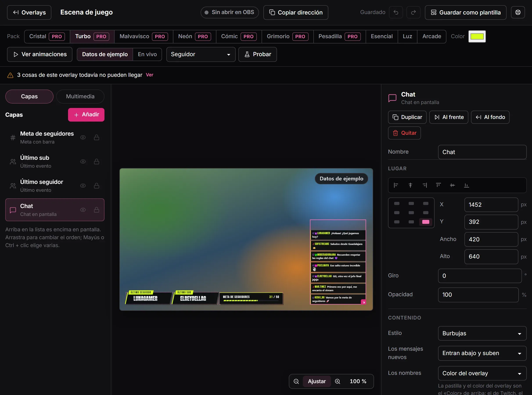Switch preview to En vivo mode

tap(147, 54)
